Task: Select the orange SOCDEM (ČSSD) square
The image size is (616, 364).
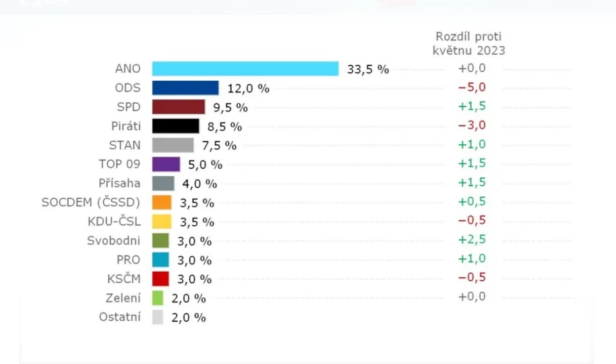Action: 162,202
